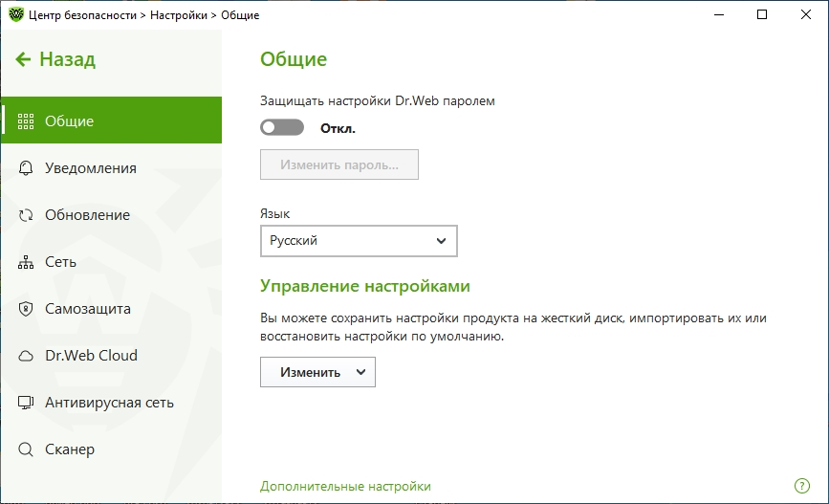The image size is (829, 504).
Task: Click the Изменить пароль... button
Action: click(338, 164)
